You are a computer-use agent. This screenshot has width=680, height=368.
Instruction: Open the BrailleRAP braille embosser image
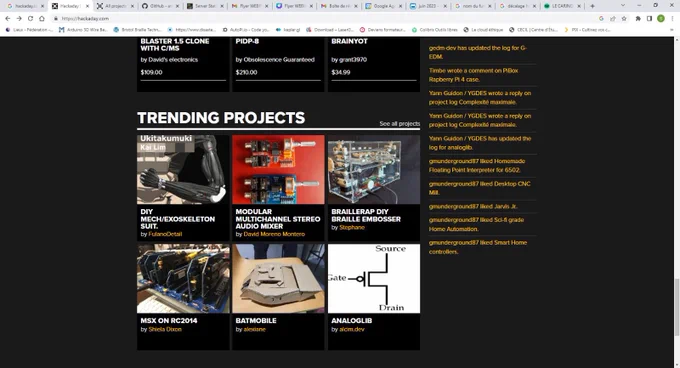[374, 169]
